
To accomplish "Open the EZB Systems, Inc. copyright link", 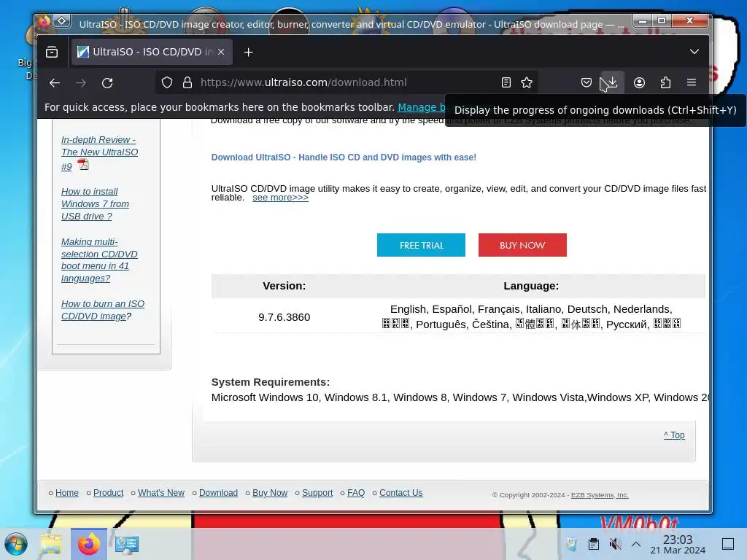I will (x=600, y=495).
